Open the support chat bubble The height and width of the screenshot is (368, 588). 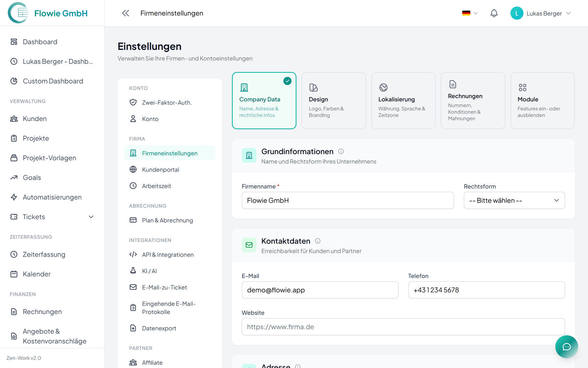(567, 346)
